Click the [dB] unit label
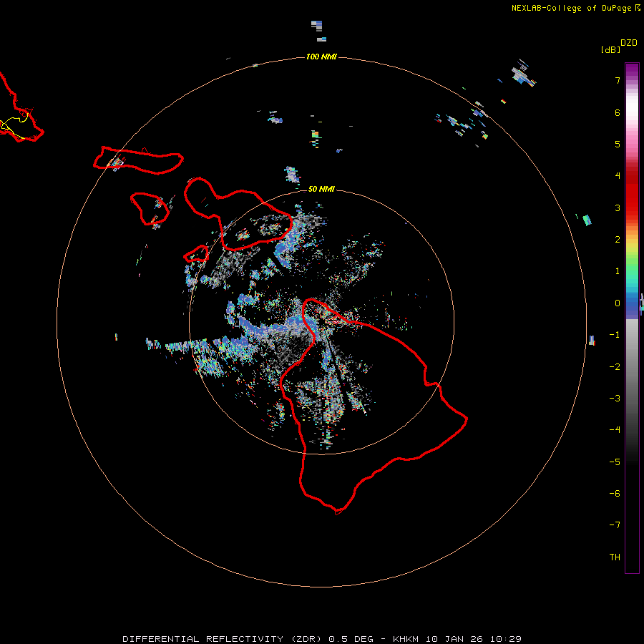The width and height of the screenshot is (644, 644). [x=611, y=49]
